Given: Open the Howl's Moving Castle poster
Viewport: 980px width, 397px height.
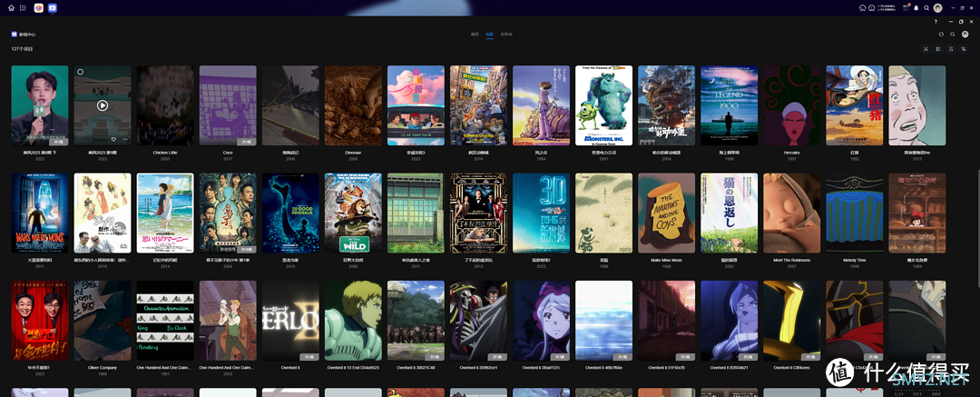Looking at the screenshot, I should [666, 105].
